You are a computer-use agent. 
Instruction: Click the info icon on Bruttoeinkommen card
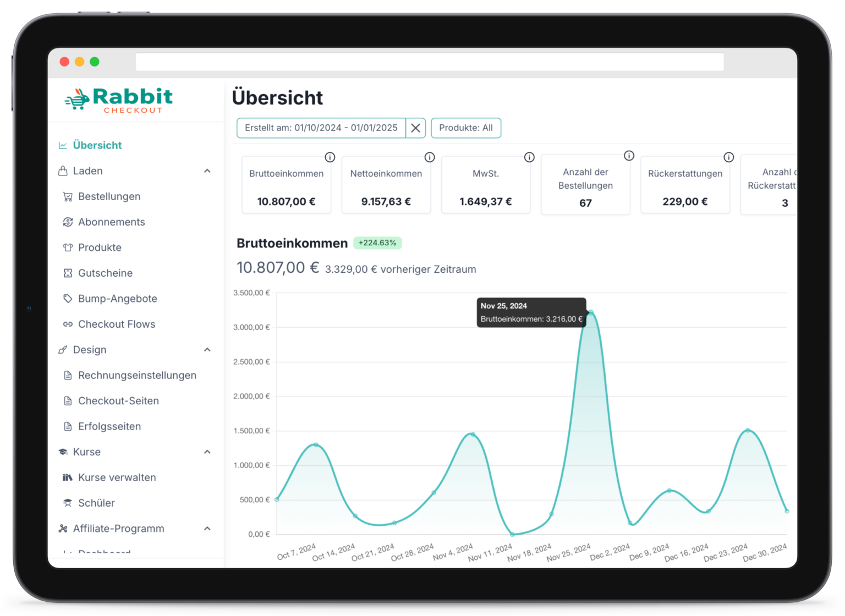(x=330, y=157)
